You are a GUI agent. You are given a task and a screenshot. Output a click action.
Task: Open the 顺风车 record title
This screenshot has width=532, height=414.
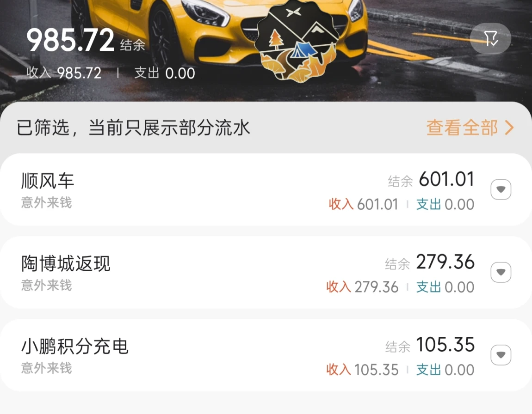click(48, 181)
